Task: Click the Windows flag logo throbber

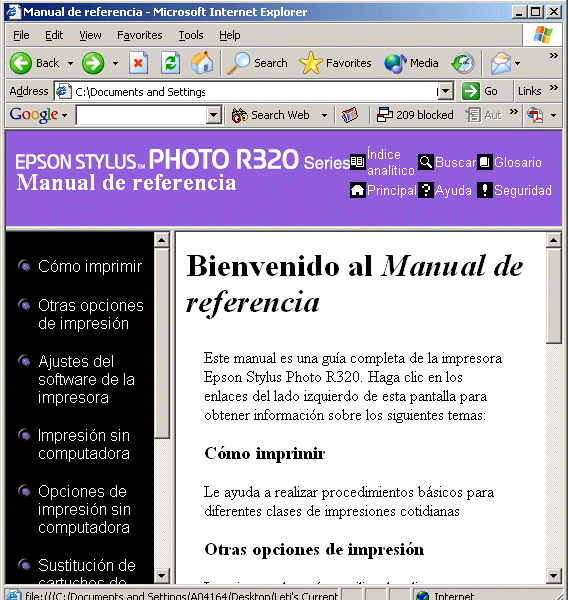Action: [x=543, y=35]
